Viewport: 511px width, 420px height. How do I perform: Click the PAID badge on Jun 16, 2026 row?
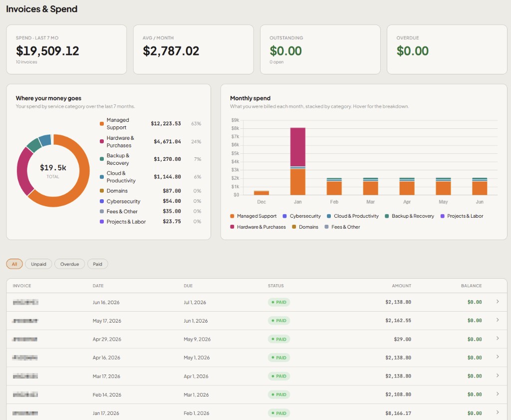pos(279,302)
